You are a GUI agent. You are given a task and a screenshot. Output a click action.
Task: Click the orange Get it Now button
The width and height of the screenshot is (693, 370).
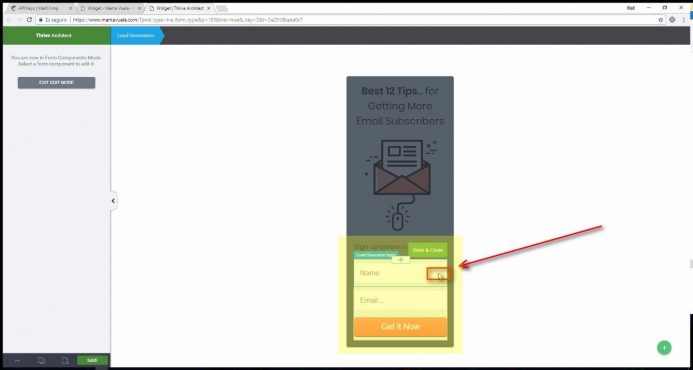pyautogui.click(x=400, y=327)
